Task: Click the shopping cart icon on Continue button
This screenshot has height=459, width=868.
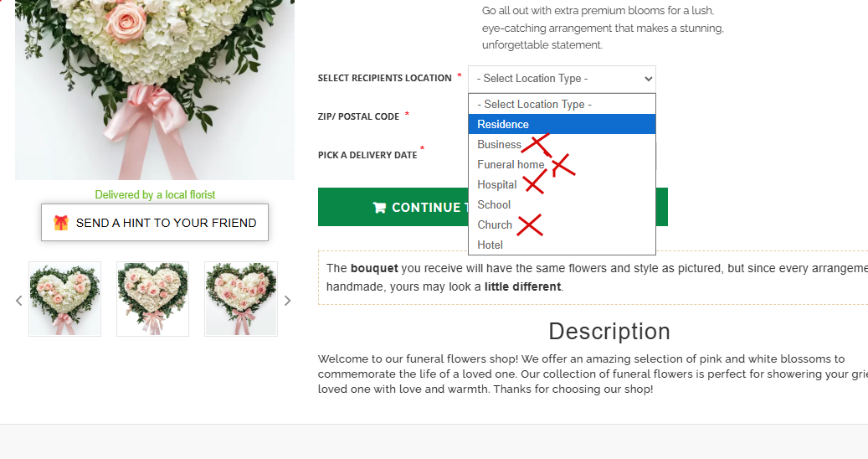Action: [379, 208]
